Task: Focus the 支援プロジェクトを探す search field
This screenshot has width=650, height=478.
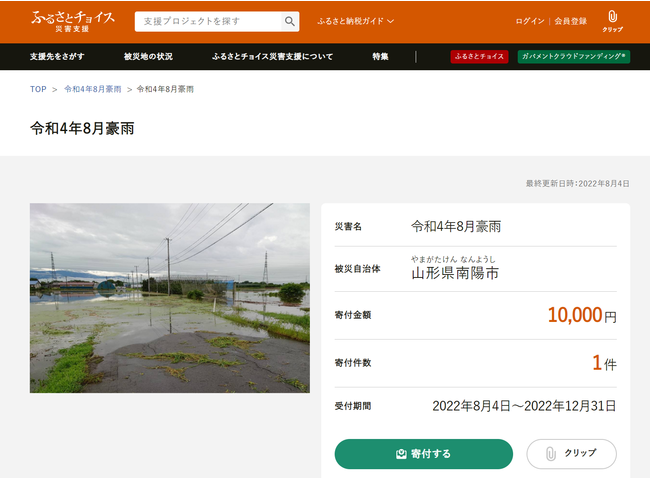Action: (x=208, y=21)
